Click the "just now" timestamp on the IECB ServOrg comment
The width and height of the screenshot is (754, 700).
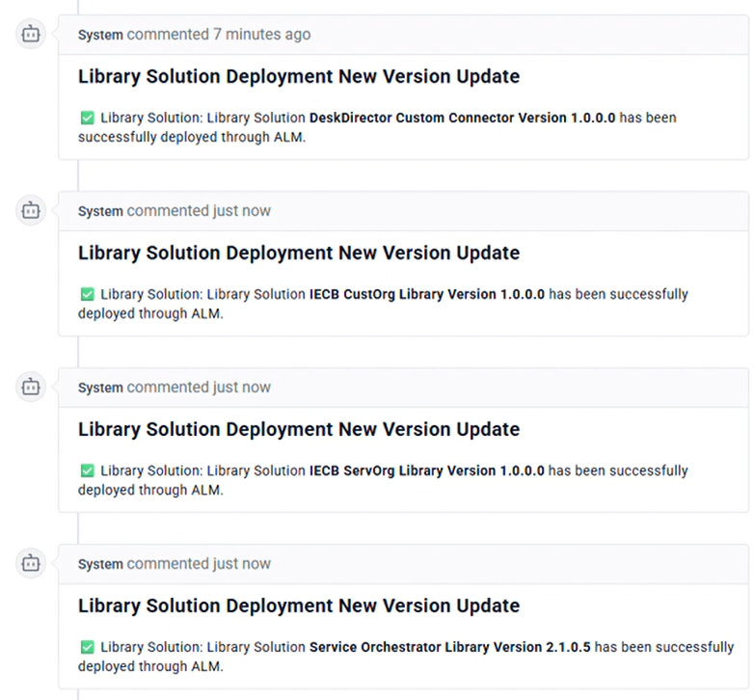pos(242,388)
